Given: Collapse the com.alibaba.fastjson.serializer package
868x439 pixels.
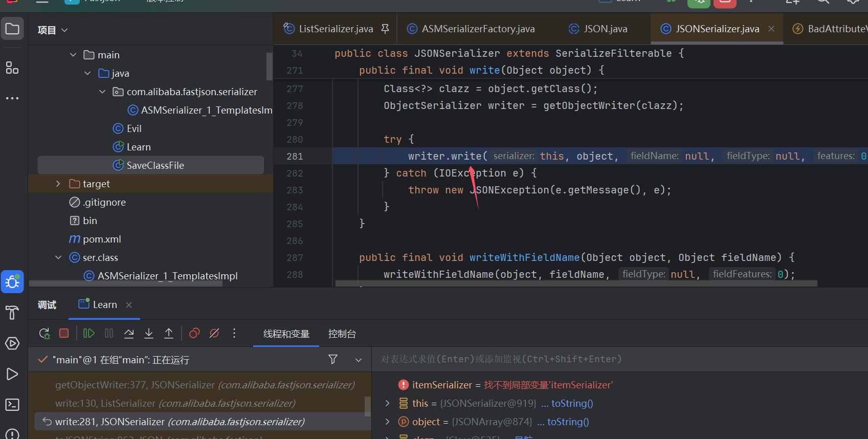Looking at the screenshot, I should pyautogui.click(x=102, y=92).
